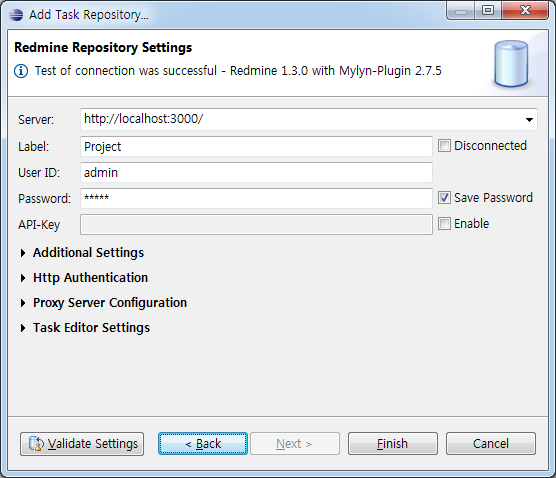Uncheck the Save Password checkbox
The width and height of the screenshot is (556, 478).
pos(444,198)
